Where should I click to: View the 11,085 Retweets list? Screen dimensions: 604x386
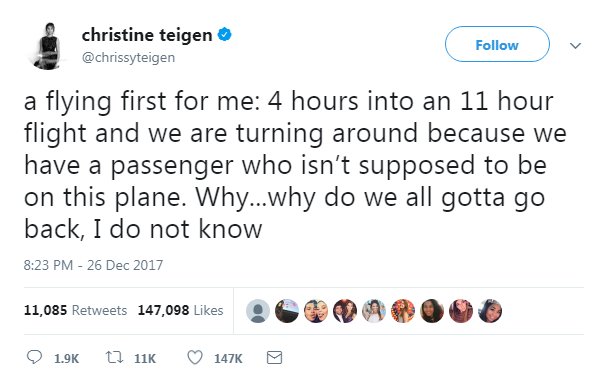point(75,310)
